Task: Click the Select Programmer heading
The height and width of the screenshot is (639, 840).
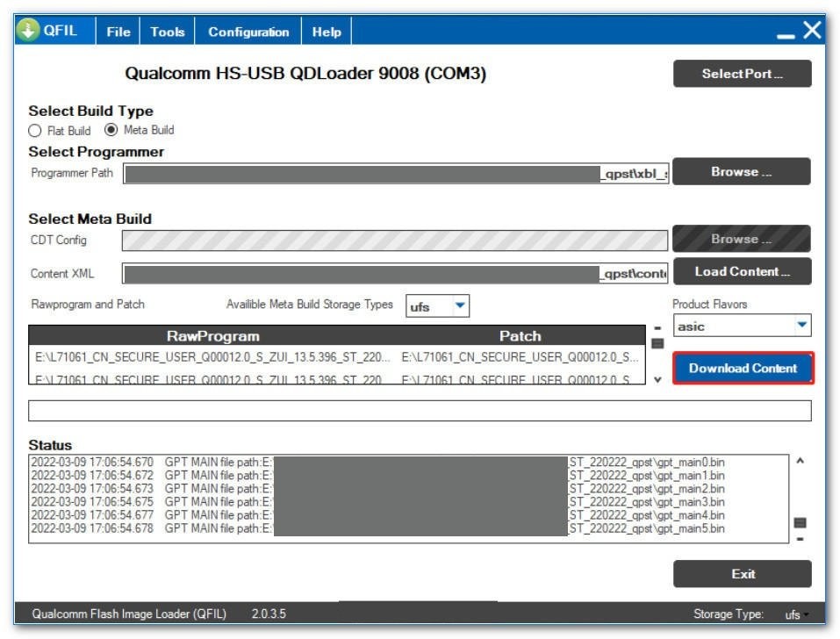Action: coord(97,152)
